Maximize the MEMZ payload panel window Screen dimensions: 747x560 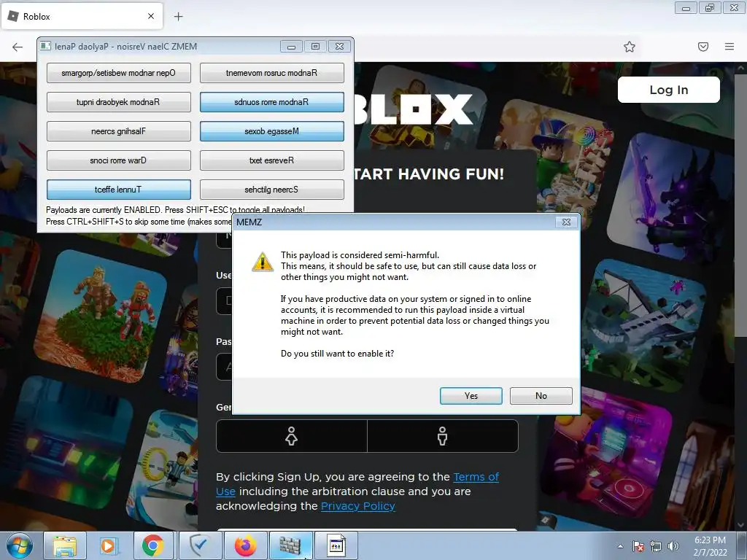[315, 46]
